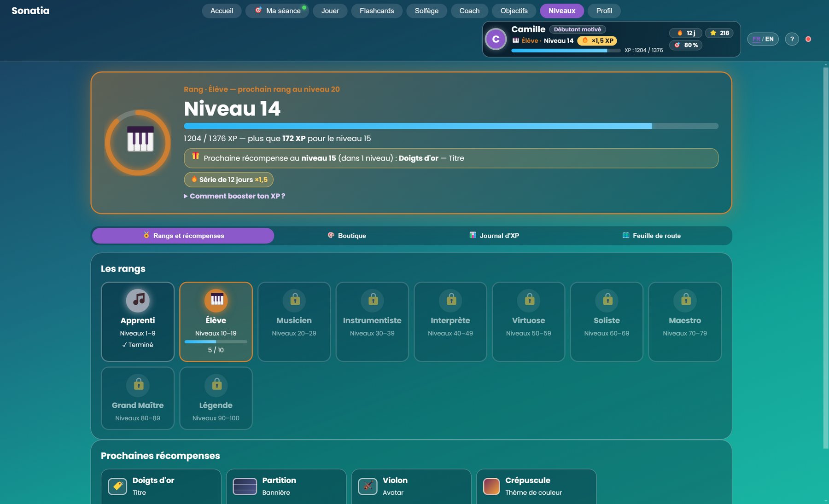829x504 pixels.
Task: Click the page vertical scrollbar
Action: pos(825,258)
